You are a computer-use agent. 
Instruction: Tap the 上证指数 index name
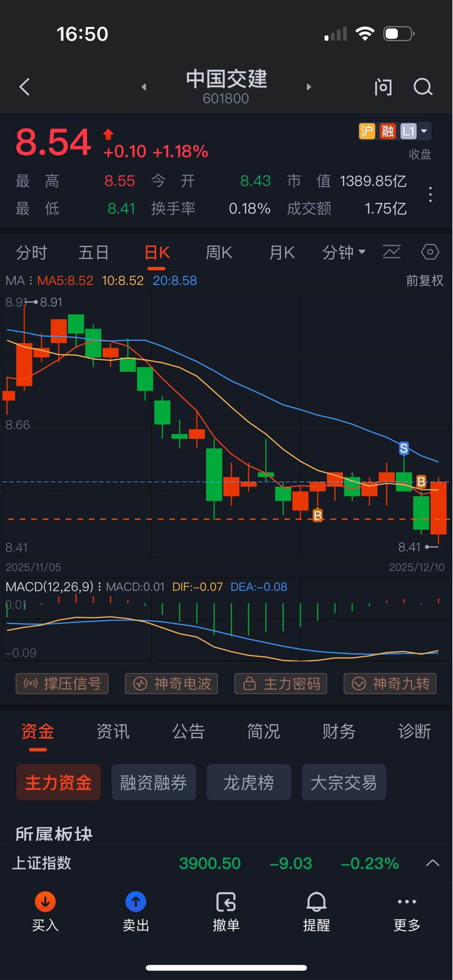click(42, 863)
